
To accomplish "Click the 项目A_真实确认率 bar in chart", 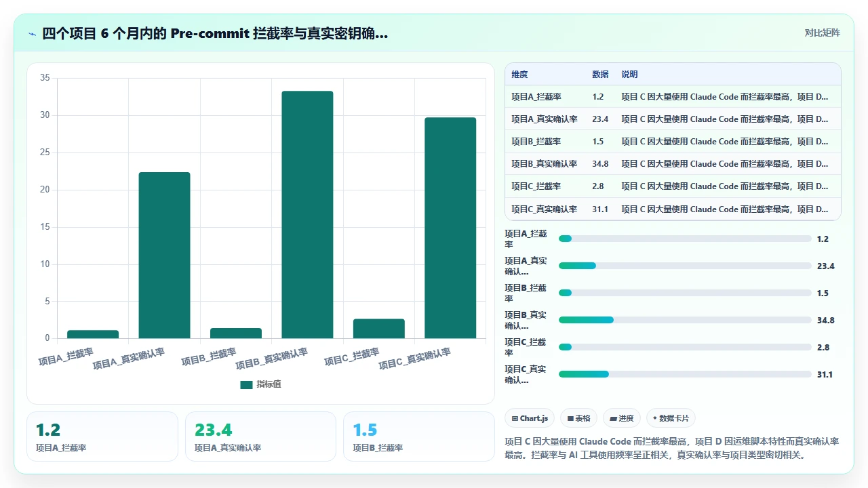I will [164, 255].
